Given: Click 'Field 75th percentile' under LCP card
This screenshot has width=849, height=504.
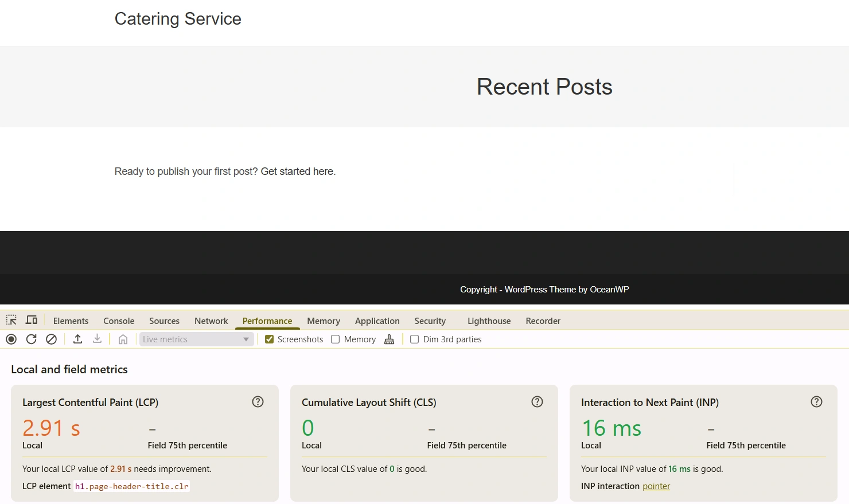Looking at the screenshot, I should point(187,446).
